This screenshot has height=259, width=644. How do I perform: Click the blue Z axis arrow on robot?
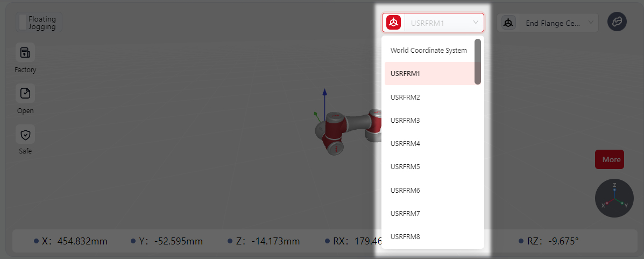(324, 103)
